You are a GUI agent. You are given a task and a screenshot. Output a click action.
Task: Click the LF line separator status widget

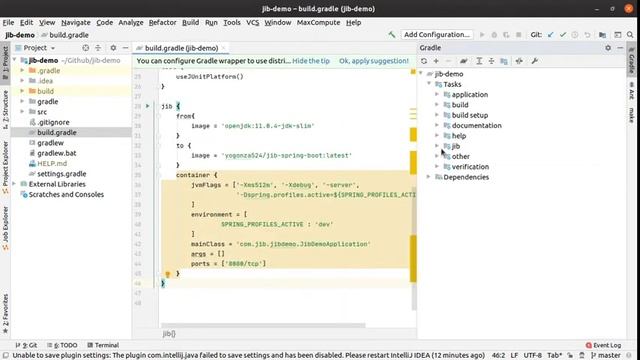(x=514, y=356)
